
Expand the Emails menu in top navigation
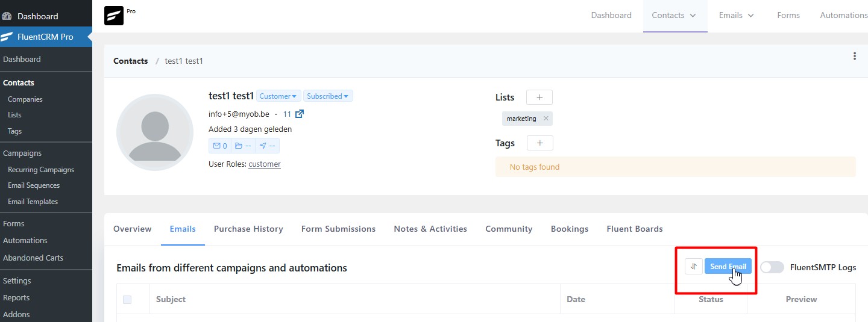tap(736, 16)
